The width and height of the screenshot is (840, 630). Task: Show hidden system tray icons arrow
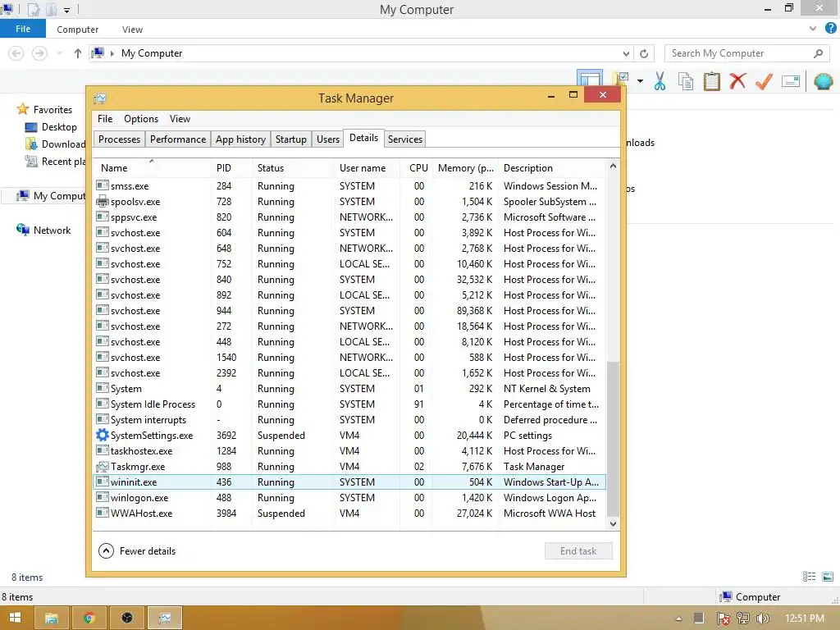point(678,619)
